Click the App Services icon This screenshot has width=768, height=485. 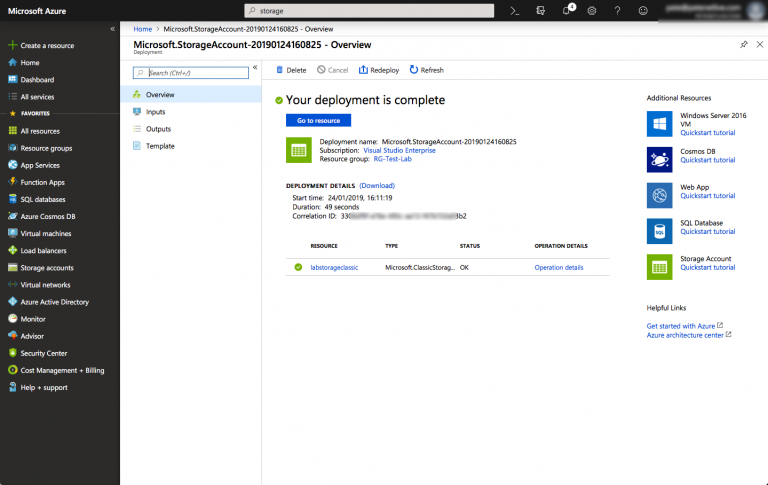coord(13,165)
